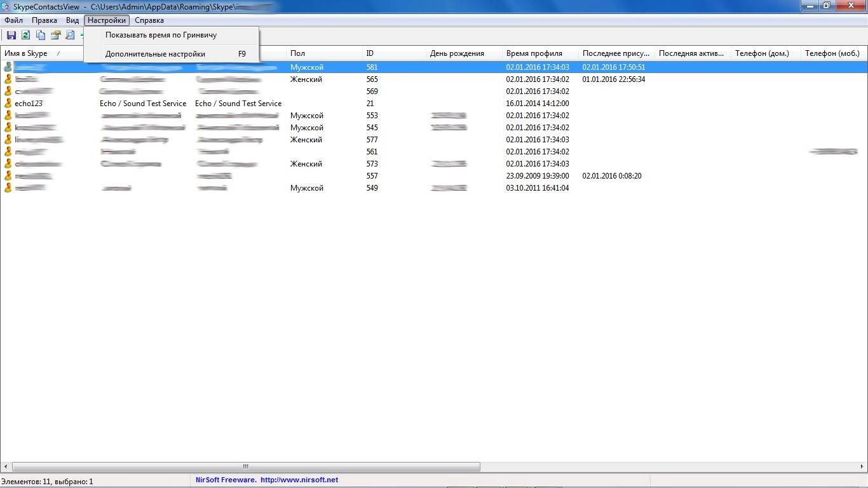This screenshot has height=488, width=868.
Task: Click last presence 01.01.2016 22:56:34
Action: (614, 79)
